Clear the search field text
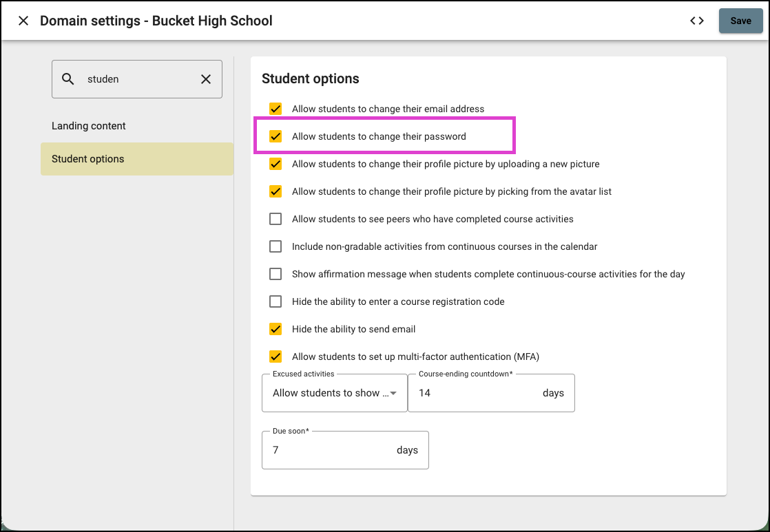770x532 pixels. point(206,79)
